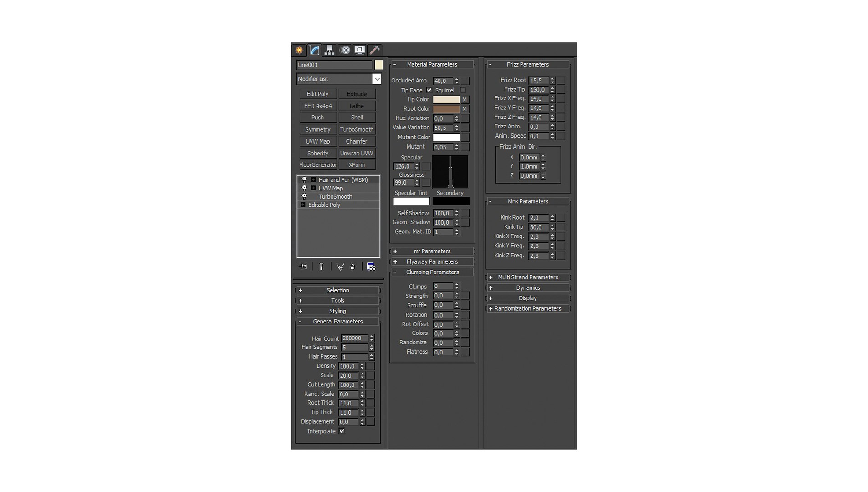Expand the Randomization Parameters rollout
This screenshot has height=492, width=868.
(x=528, y=309)
